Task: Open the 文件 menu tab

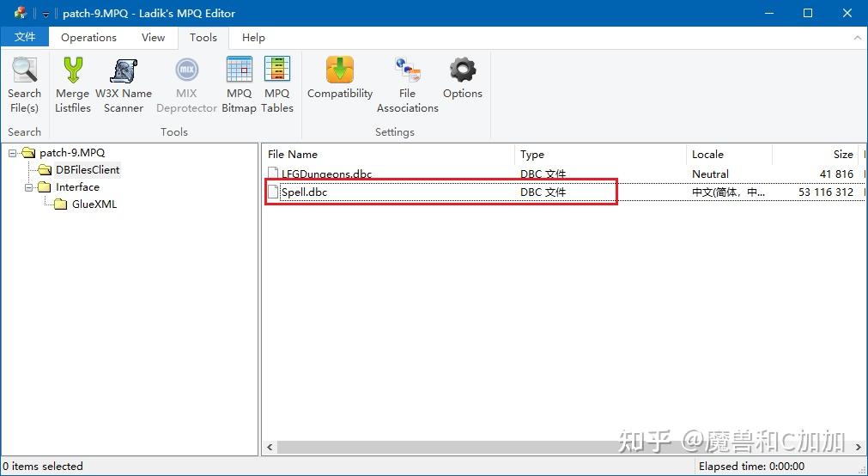Action: (x=25, y=37)
